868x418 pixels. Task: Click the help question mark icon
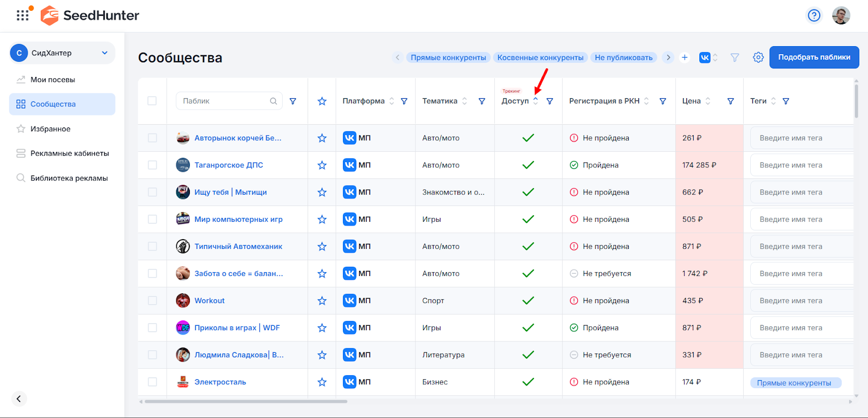pyautogui.click(x=814, y=15)
